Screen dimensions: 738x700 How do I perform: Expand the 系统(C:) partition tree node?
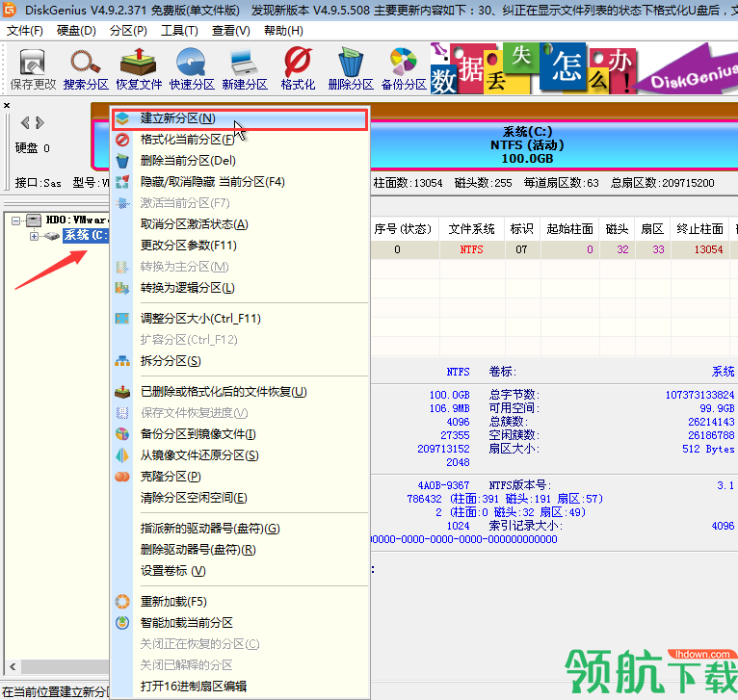click(34, 236)
